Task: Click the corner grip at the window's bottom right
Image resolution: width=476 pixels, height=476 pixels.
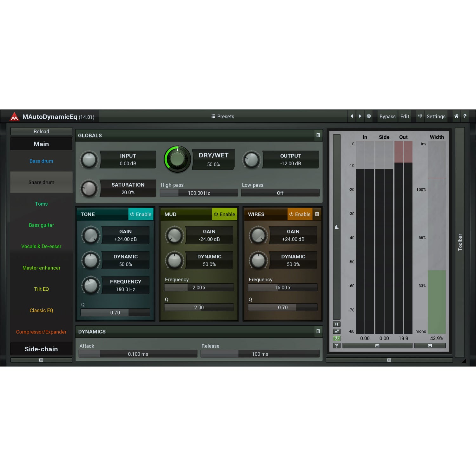Action: point(464,361)
